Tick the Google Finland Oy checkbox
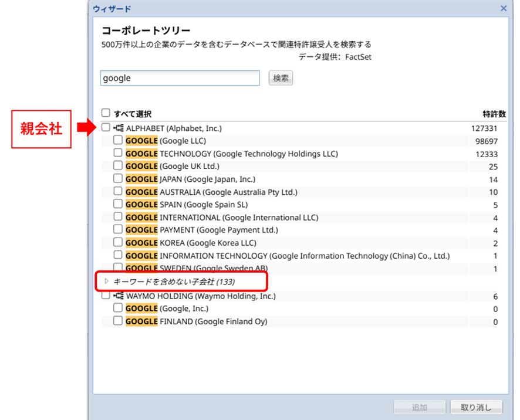The height and width of the screenshot is (420, 520). 118,321
